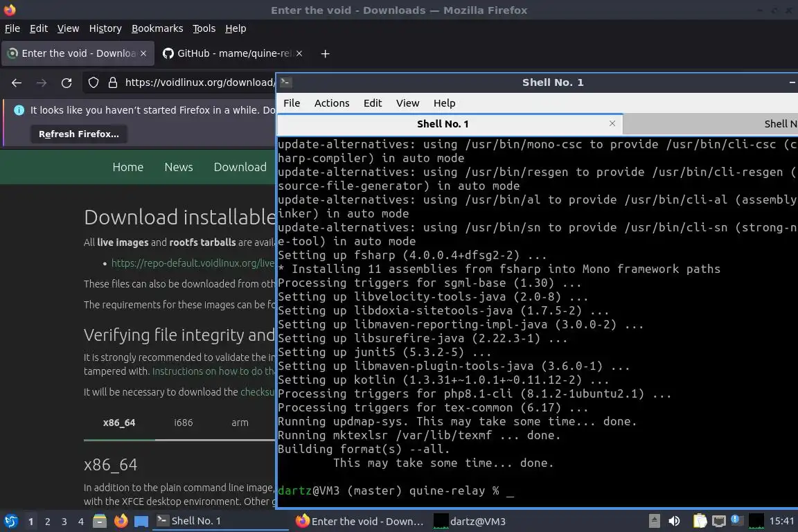Click 'Enter the void' Firefox taskbar button
The height and width of the screenshot is (532, 798).
[x=360, y=521]
